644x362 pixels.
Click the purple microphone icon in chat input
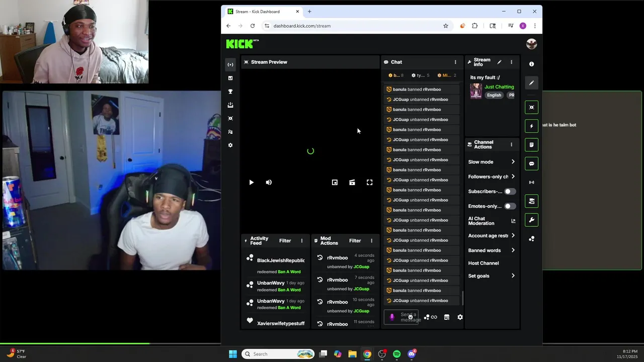click(x=392, y=317)
